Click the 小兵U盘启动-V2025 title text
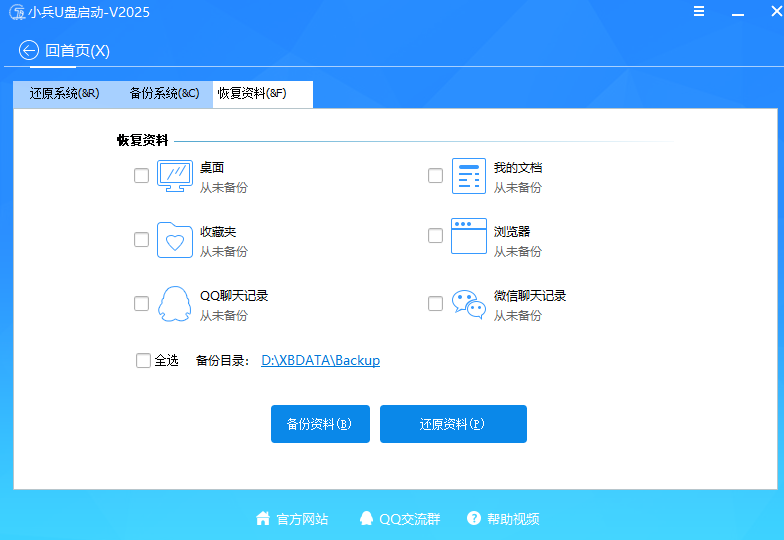This screenshot has width=784, height=540. (x=89, y=12)
